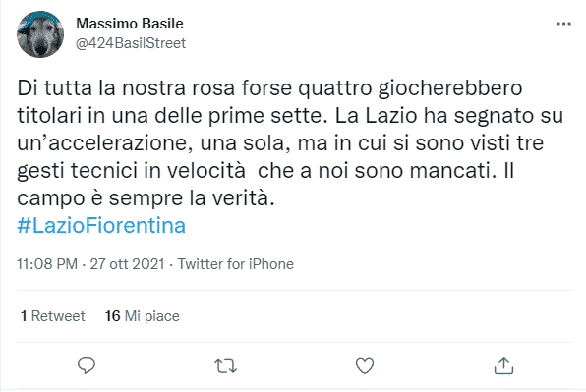The width and height of the screenshot is (586, 392).
Task: Click the sentence 'campo è sempre la verità'
Action: coord(143,198)
